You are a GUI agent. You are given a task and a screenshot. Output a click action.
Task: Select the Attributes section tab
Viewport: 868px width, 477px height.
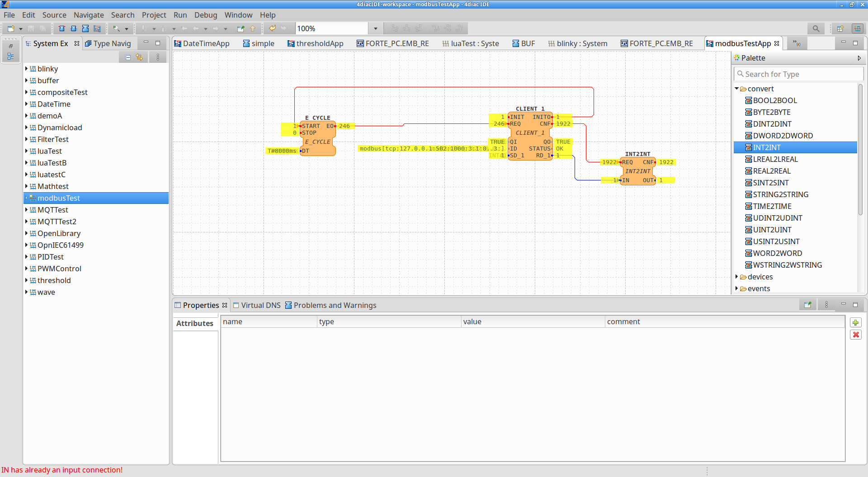click(x=195, y=323)
